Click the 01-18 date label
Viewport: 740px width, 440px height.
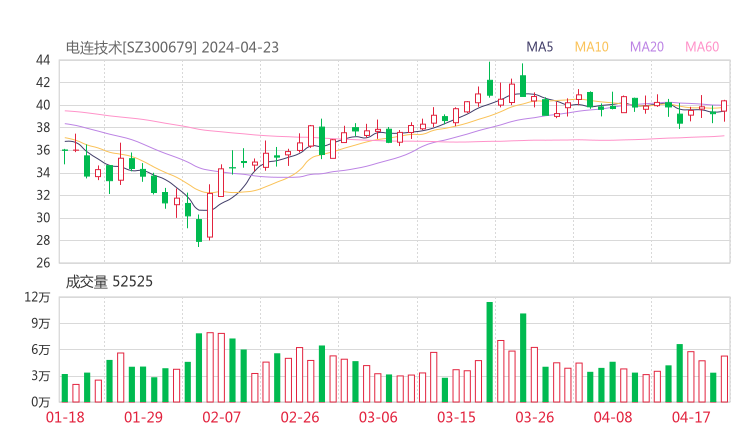pyautogui.click(x=65, y=417)
